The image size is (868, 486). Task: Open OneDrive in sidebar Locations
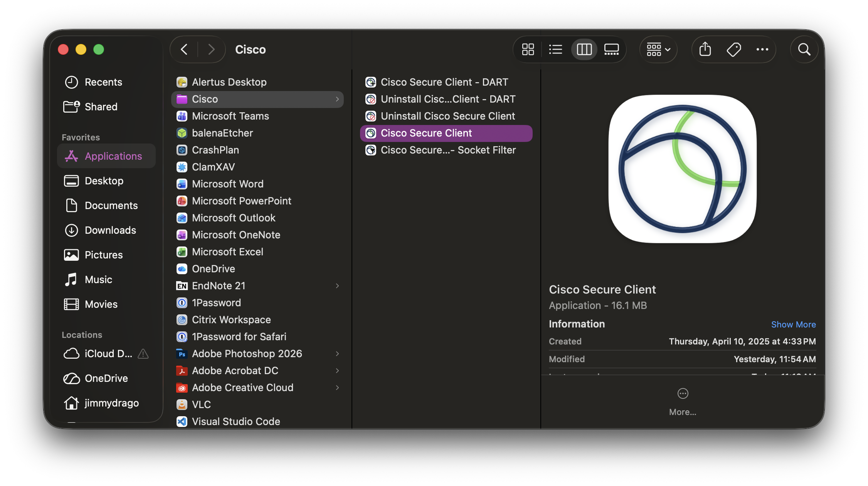point(106,378)
